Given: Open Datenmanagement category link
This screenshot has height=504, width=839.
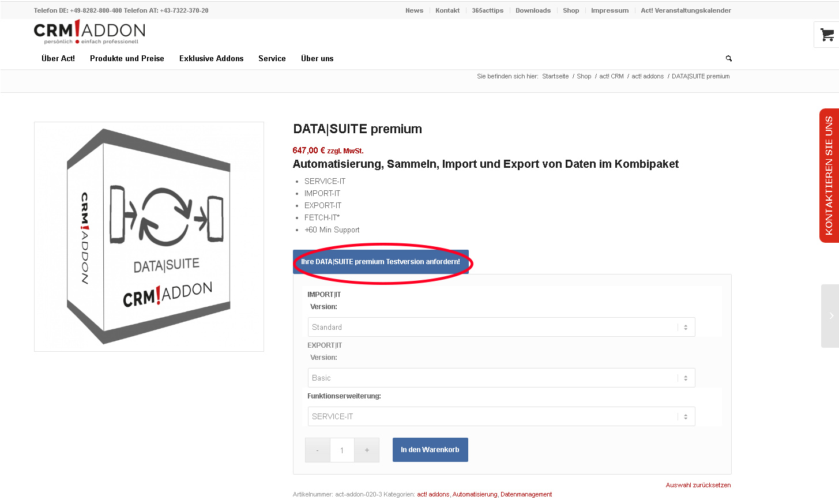Looking at the screenshot, I should point(526,494).
